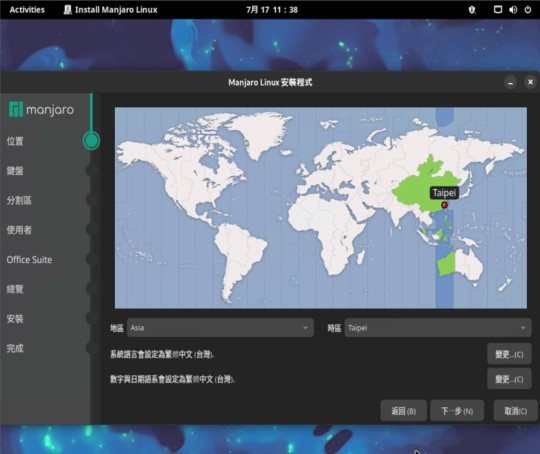
Task: Close the Manjaro installer window
Action: [x=530, y=82]
